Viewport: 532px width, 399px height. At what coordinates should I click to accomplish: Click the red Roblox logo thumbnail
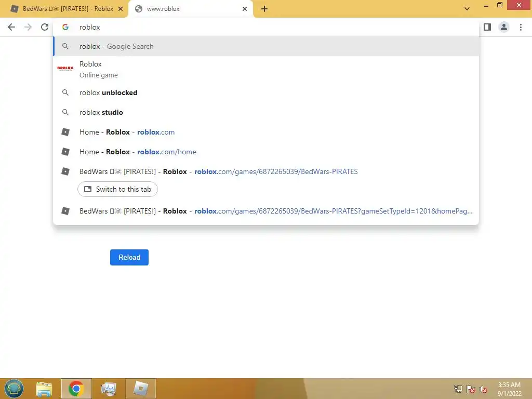coord(65,68)
